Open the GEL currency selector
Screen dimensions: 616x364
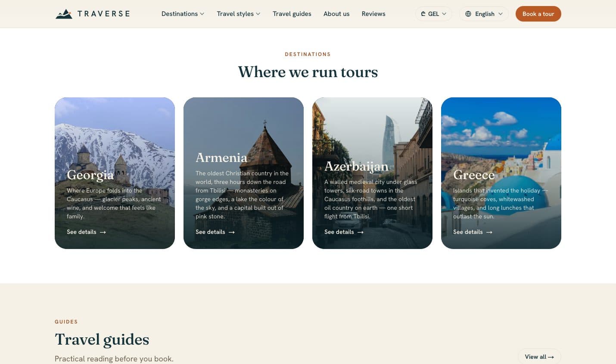433,14
